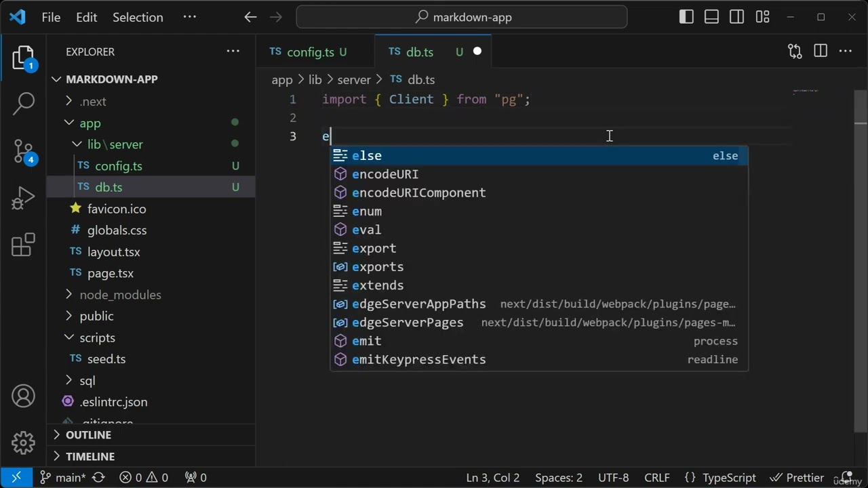The width and height of the screenshot is (868, 488).
Task: Open editor more actions ellipsis
Action: pos(846,52)
